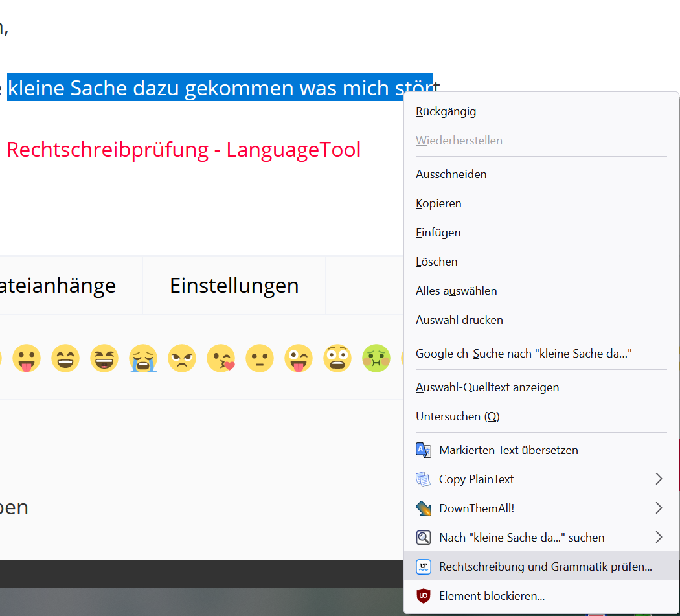
Task: Click the uBlock shield icon
Action: click(x=424, y=596)
